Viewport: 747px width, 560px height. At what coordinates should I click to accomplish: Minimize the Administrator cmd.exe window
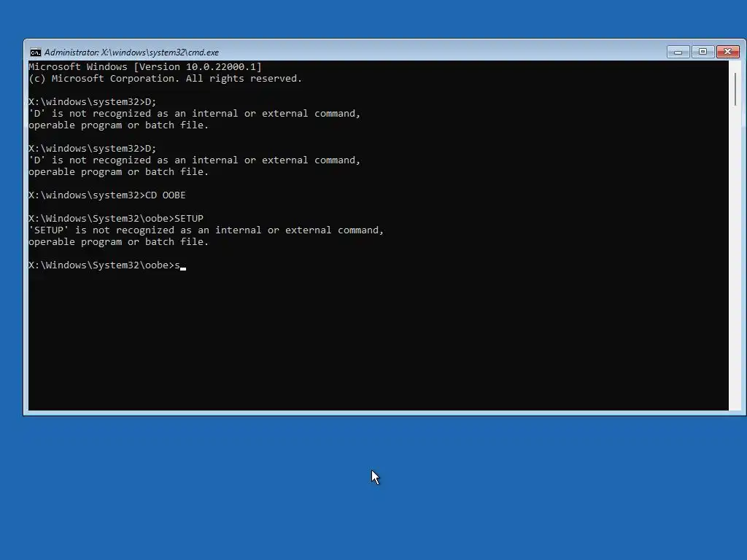tap(678, 52)
